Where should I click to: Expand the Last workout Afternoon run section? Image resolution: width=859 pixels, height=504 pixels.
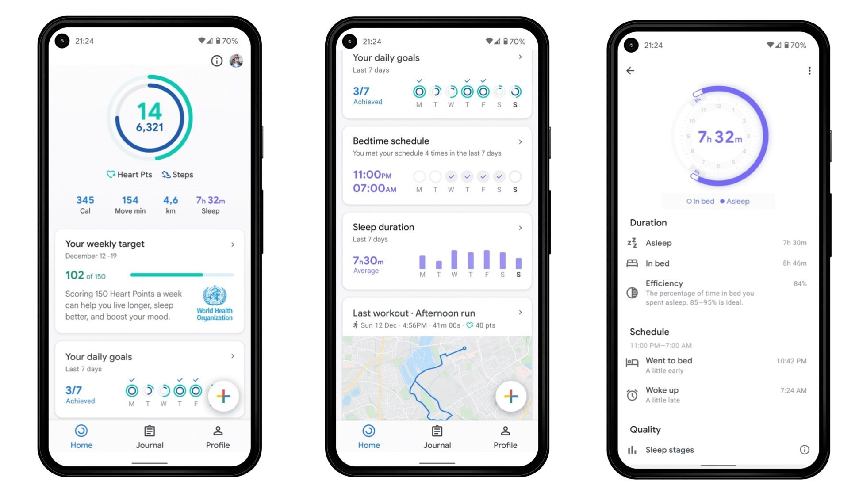point(521,312)
